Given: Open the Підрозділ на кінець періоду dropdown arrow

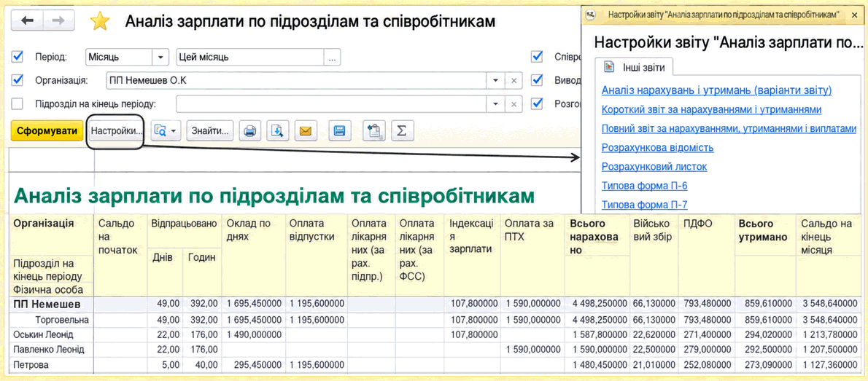Looking at the screenshot, I should (495, 104).
